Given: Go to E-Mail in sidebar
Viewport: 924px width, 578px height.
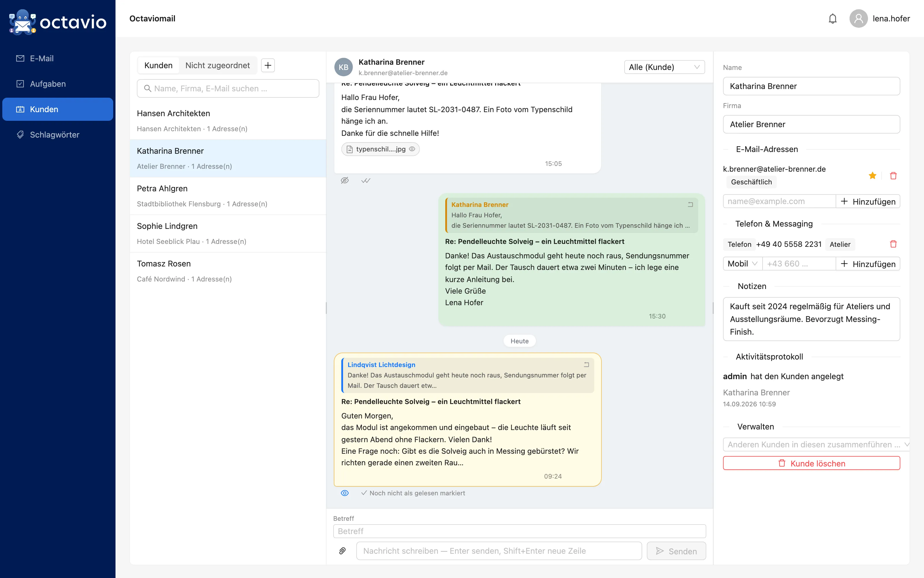Looking at the screenshot, I should (58, 58).
